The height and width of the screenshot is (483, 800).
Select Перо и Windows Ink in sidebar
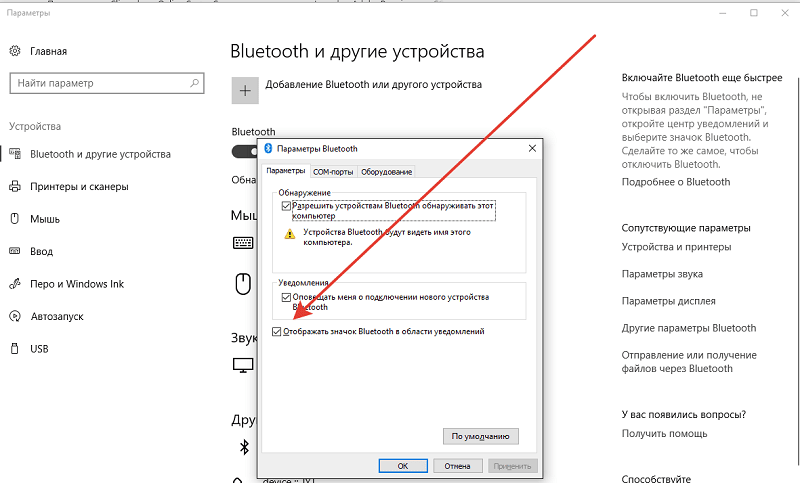pos(77,284)
